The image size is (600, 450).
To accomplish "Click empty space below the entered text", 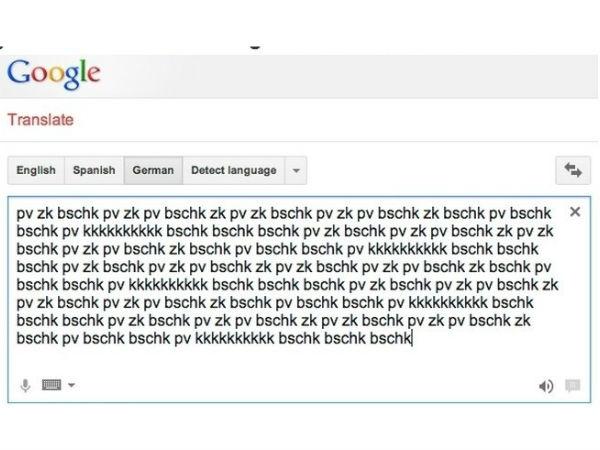I will 298,362.
